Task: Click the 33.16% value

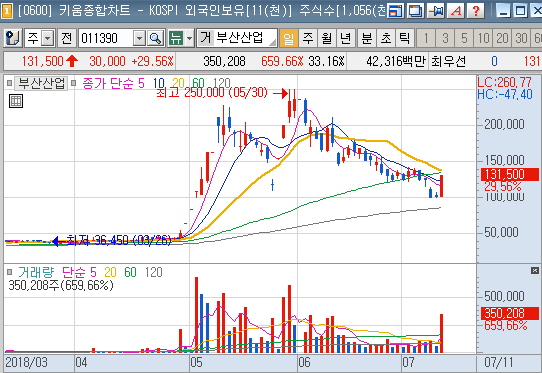Action: click(326, 62)
